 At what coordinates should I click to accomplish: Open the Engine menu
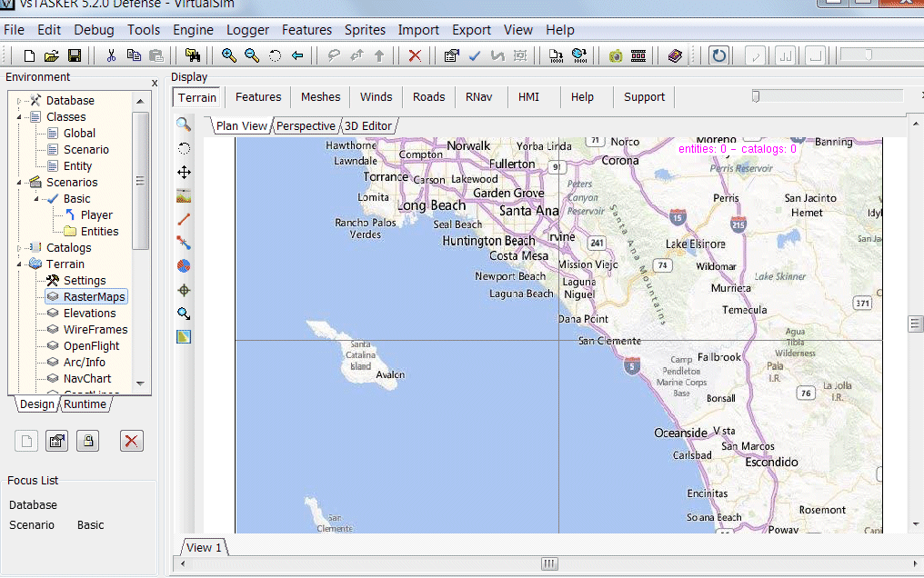pyautogui.click(x=193, y=30)
